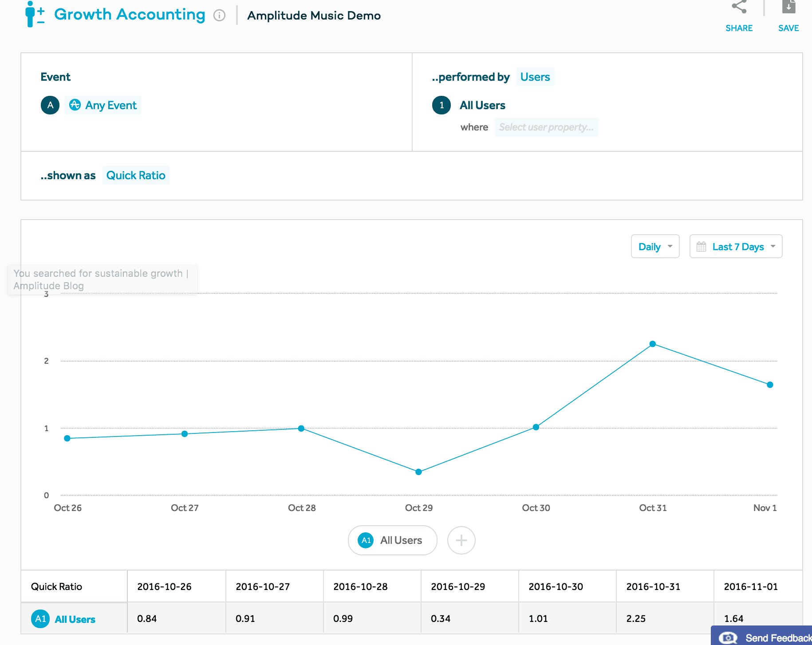The image size is (812, 645).
Task: Open the info icon beside Growth Accounting
Action: pyautogui.click(x=219, y=16)
